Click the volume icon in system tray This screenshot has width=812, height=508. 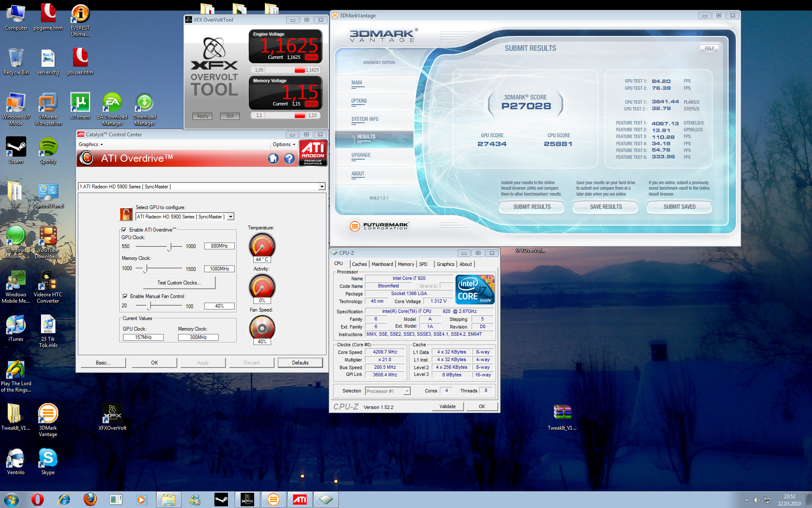tap(757, 500)
